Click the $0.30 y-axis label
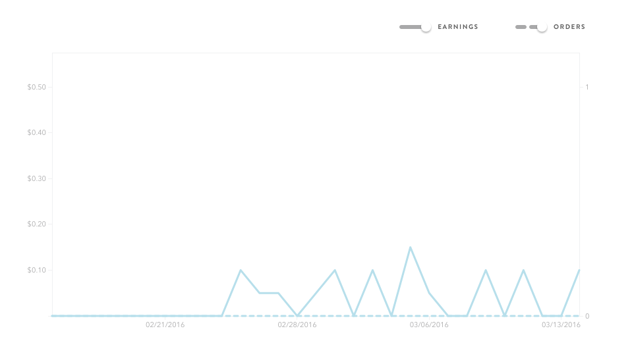This screenshot has height=364, width=632. pos(37,178)
